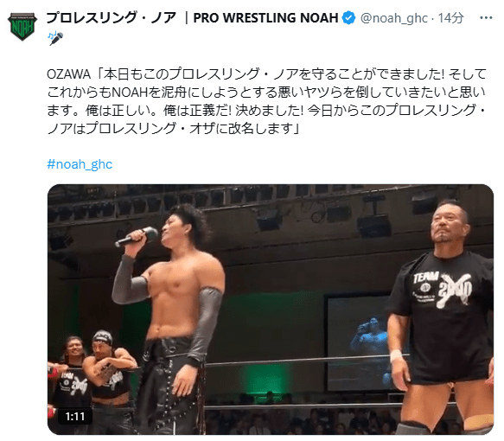Click the blue verified badge
The height and width of the screenshot is (441, 504).
[348, 17]
